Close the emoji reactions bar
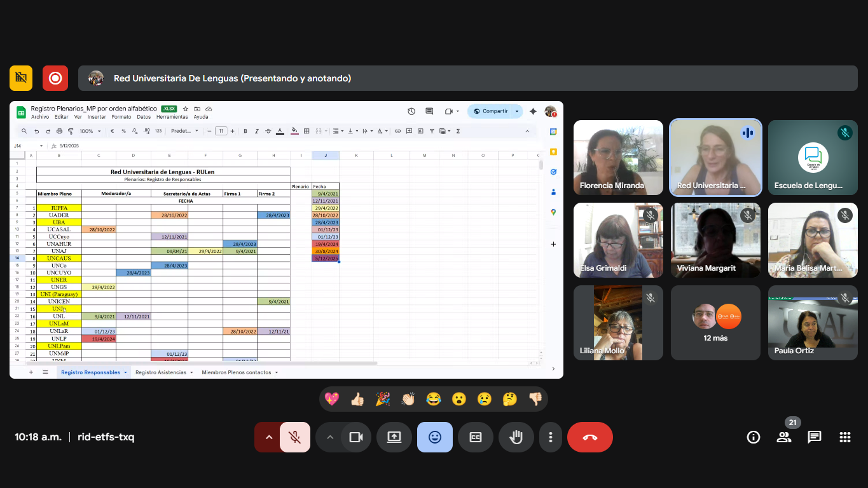The height and width of the screenshot is (488, 868). (x=435, y=437)
